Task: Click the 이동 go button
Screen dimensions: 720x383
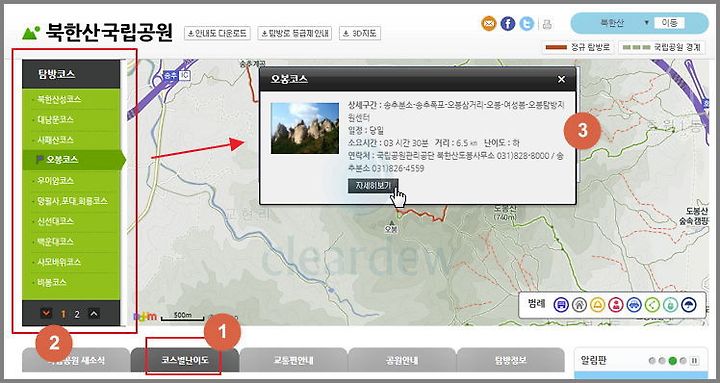Action: (669, 23)
